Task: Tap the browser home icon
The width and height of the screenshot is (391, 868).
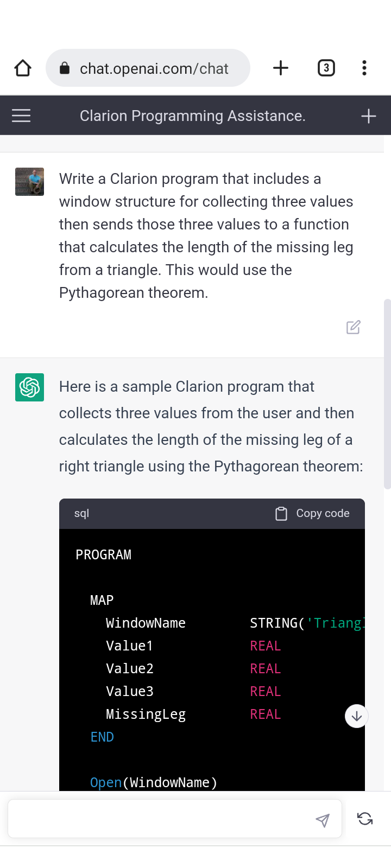Action: coord(23,68)
